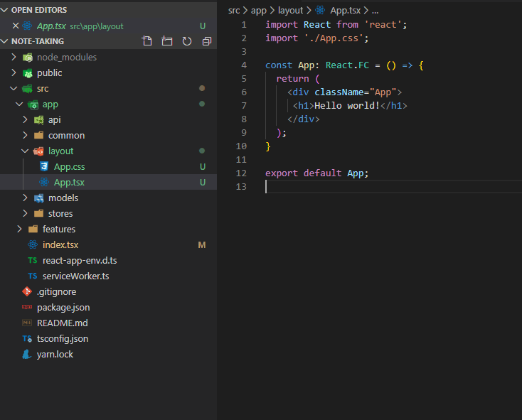Click the React icon next to App.tsx in tree
Viewport: 522px width, 420px height.
(44, 182)
